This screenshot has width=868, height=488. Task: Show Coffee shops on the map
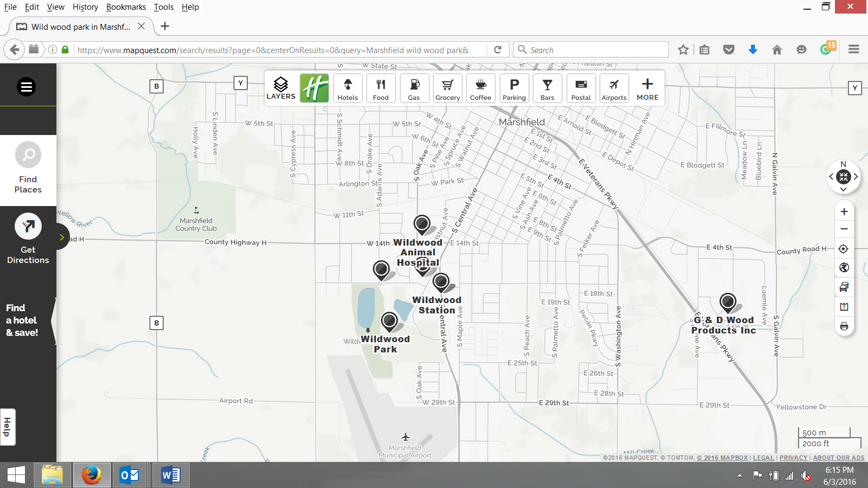pos(481,88)
